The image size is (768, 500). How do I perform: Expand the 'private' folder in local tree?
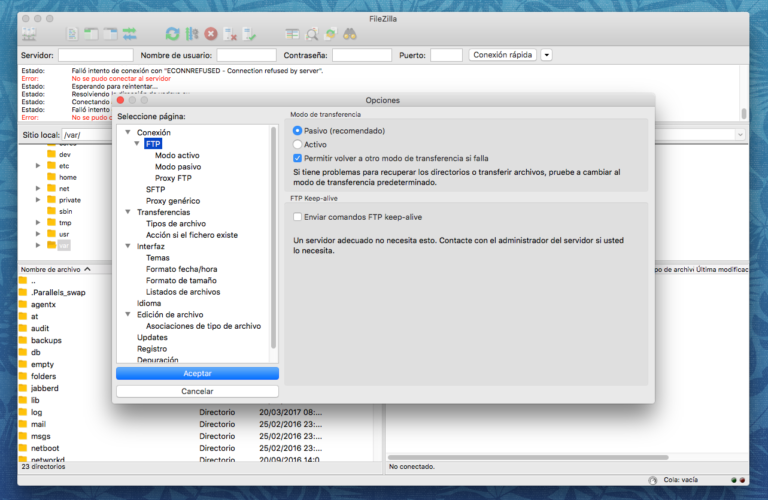[38, 200]
